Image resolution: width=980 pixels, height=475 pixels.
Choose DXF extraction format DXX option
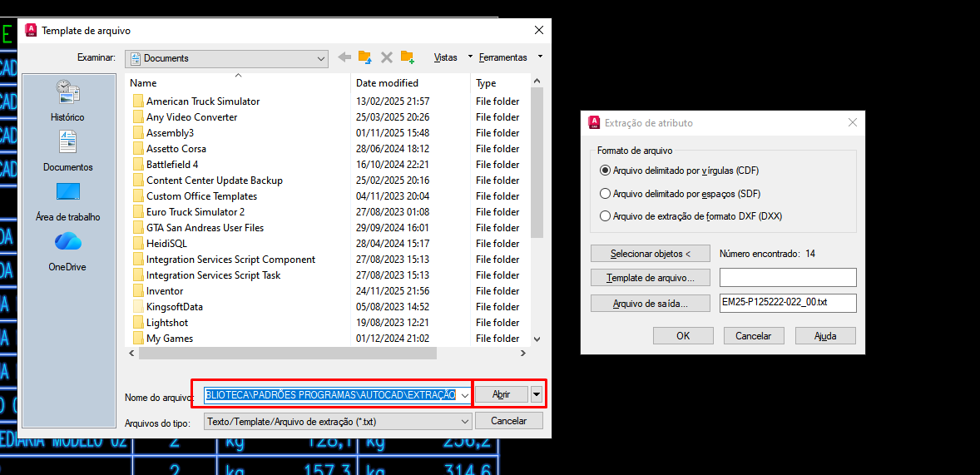(x=606, y=216)
